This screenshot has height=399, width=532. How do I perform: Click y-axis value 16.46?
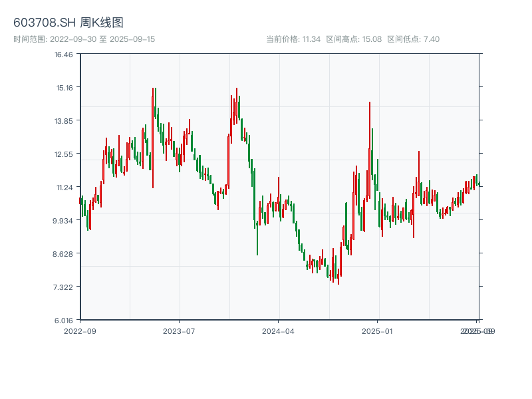64,55
